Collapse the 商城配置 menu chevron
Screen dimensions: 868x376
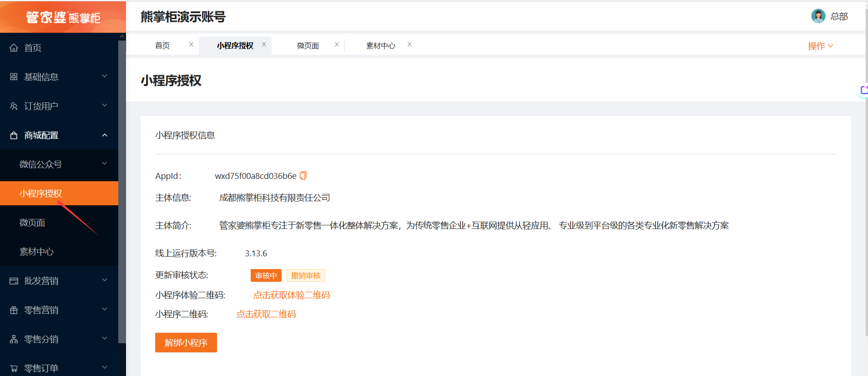coord(105,135)
